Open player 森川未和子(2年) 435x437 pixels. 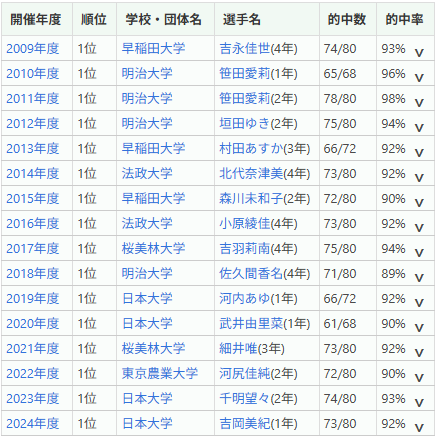tap(265, 199)
